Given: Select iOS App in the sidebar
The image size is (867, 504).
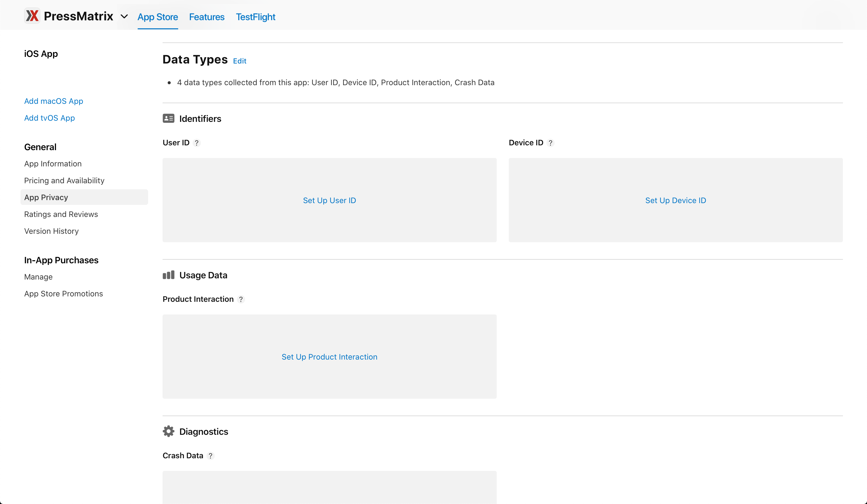Looking at the screenshot, I should (41, 54).
